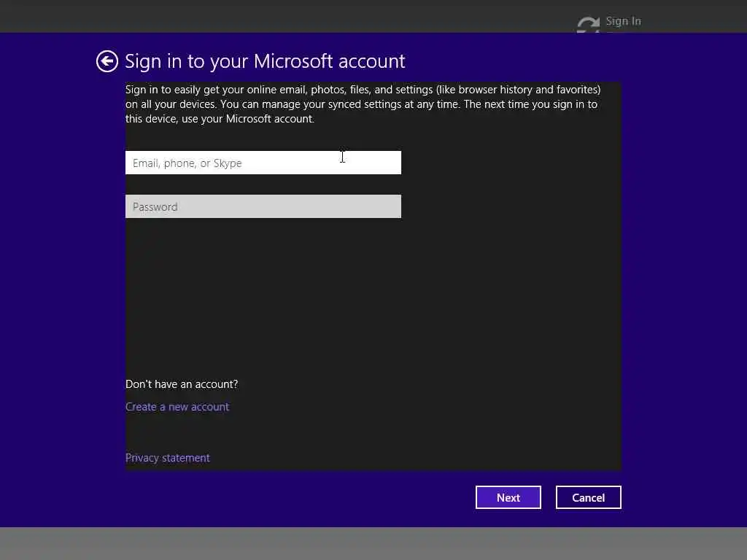The height and width of the screenshot is (560, 747).
Task: Open the Create a new account link
Action: pos(177,407)
